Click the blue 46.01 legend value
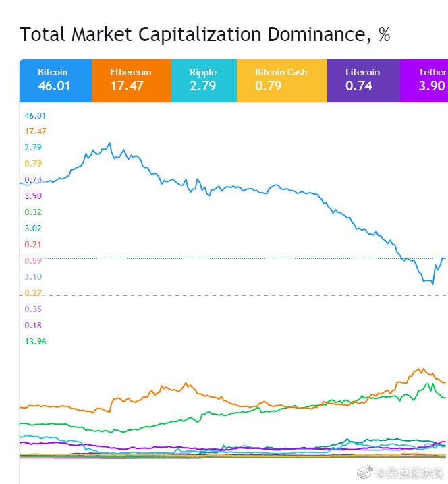Viewport: 448px width, 484px height. 35,116
